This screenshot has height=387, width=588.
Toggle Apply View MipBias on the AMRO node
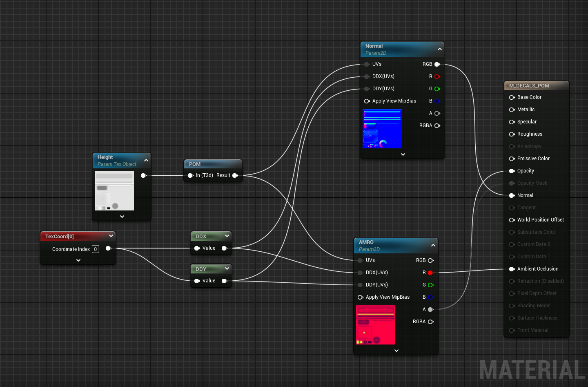point(360,297)
